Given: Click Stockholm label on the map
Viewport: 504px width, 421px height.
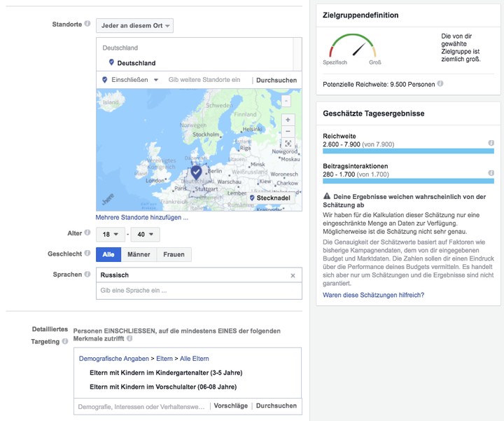Looking at the screenshot, I should tap(206, 134).
